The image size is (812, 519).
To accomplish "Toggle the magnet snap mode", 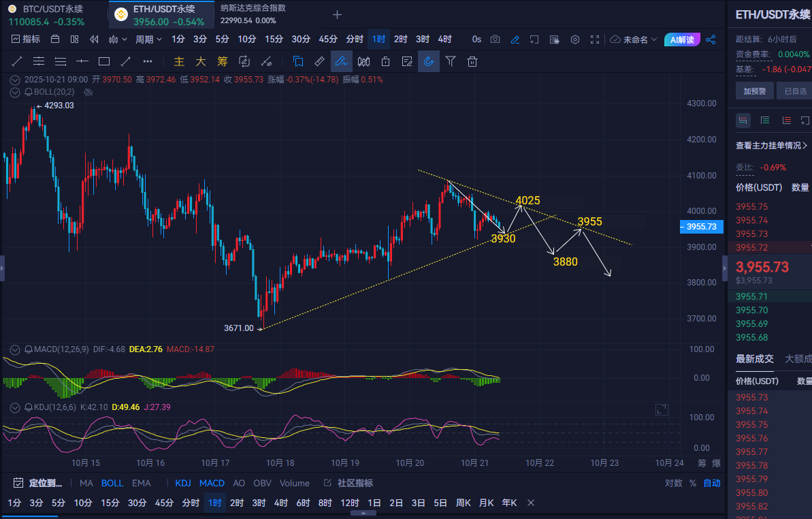I will coord(428,61).
